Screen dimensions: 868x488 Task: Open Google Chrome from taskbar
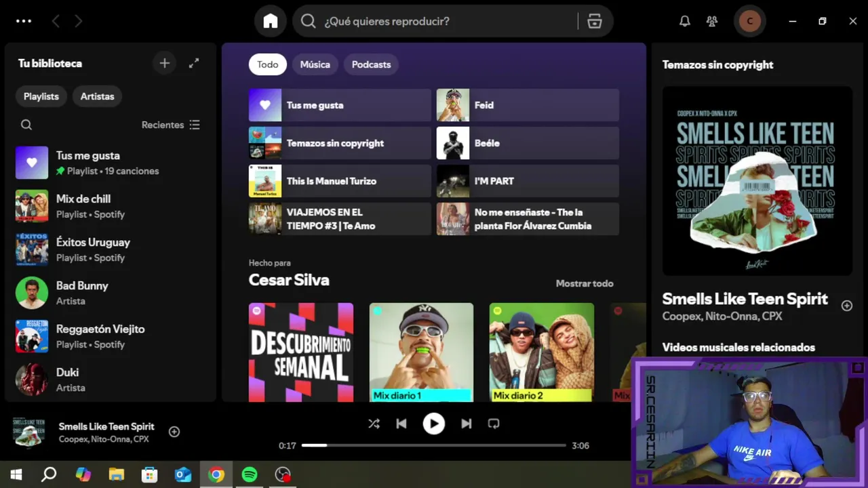pos(216,474)
